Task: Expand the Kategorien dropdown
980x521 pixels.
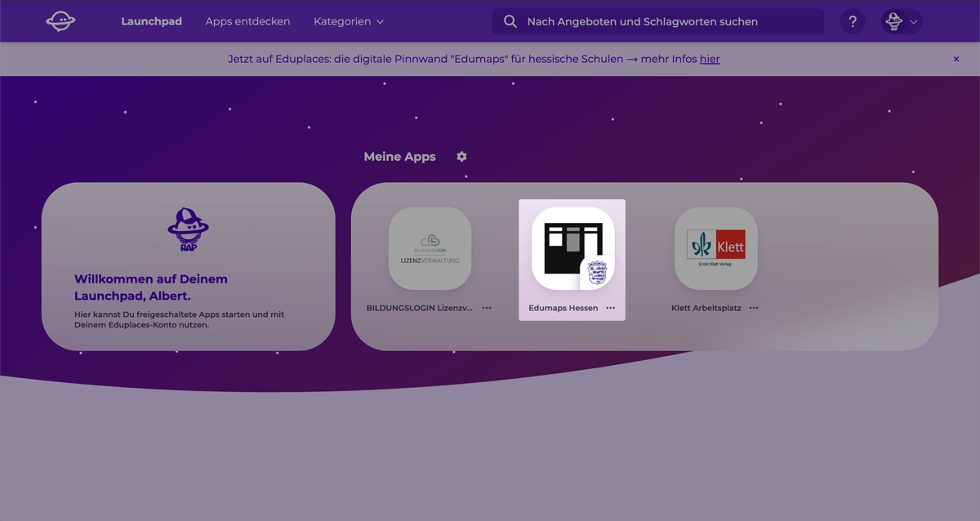Action: tap(349, 21)
